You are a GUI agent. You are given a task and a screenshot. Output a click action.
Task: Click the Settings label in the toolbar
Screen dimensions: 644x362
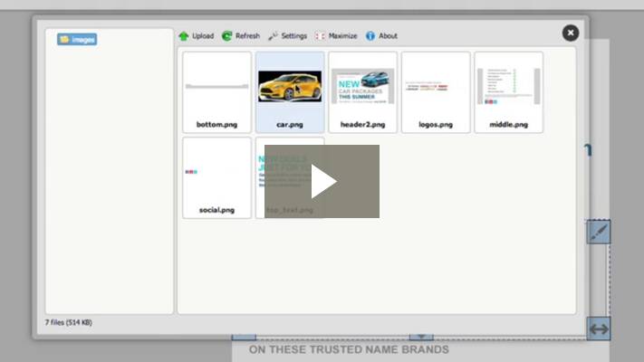click(x=294, y=36)
